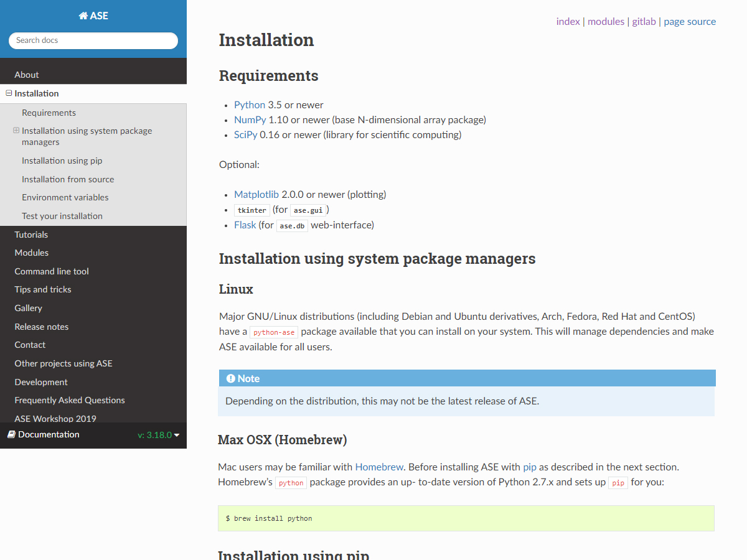747x560 pixels.
Task: Go to Modules in the sidebar
Action: coord(31,253)
